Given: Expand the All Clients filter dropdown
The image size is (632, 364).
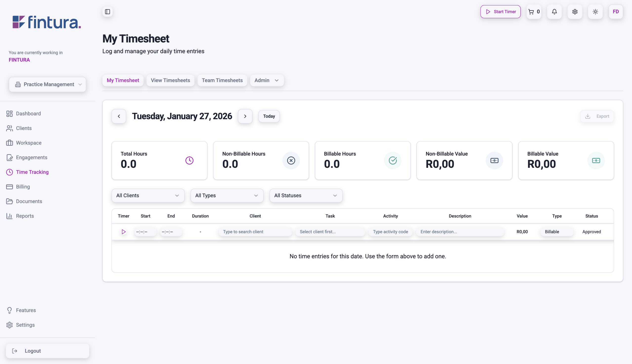Looking at the screenshot, I should 148,195.
